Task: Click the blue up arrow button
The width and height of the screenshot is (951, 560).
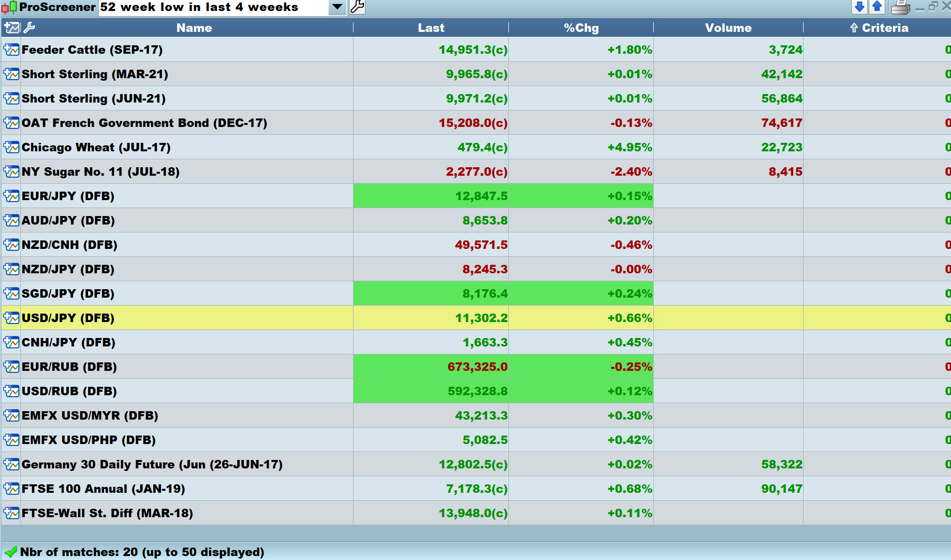Action: click(877, 7)
